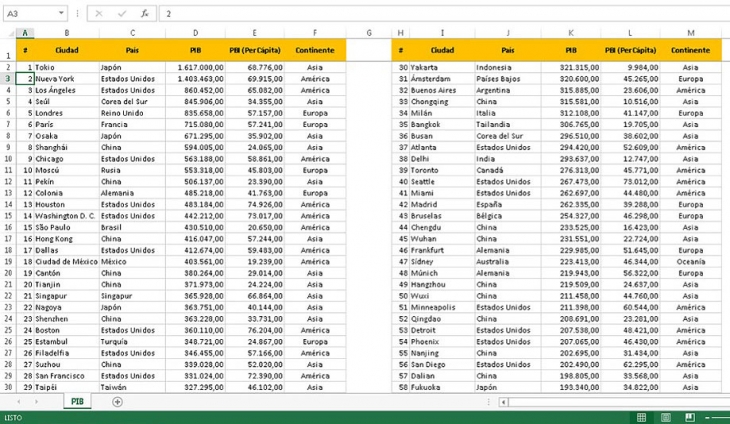The height and width of the screenshot is (424, 730).
Task: Click the Name Box showing A3
Action: point(35,13)
